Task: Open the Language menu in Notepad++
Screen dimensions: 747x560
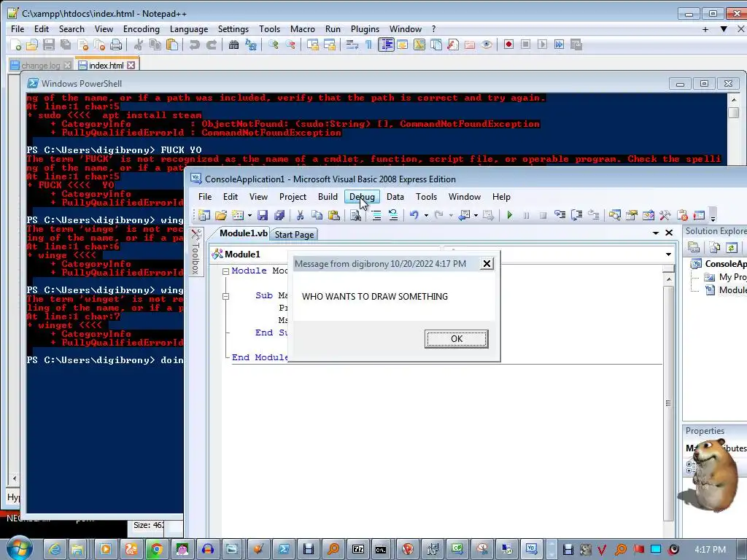Action: 189,29
